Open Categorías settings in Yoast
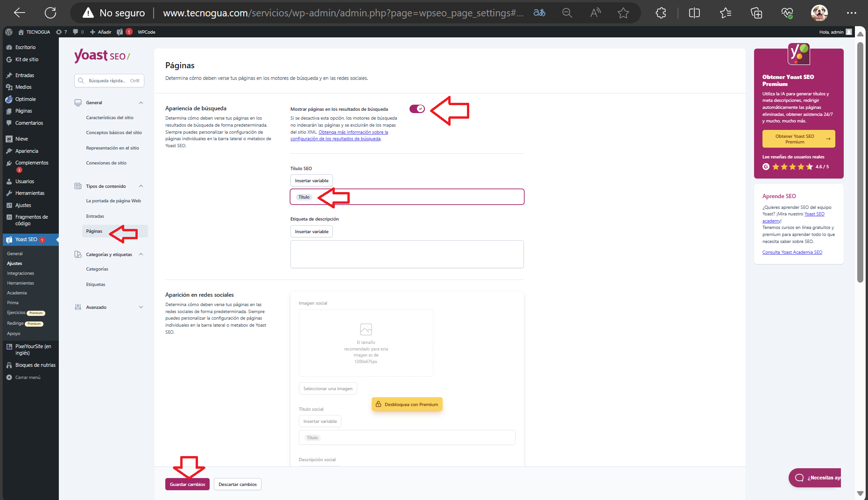The width and height of the screenshot is (868, 500). point(97,269)
